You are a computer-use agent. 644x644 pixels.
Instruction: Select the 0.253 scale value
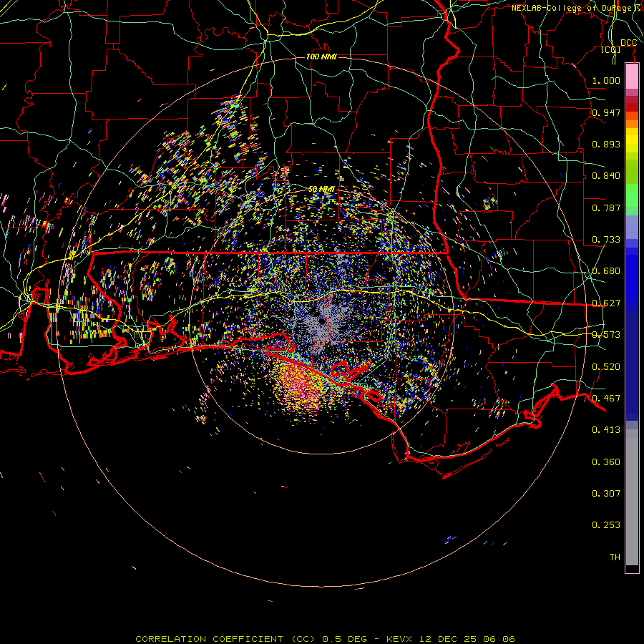point(606,525)
